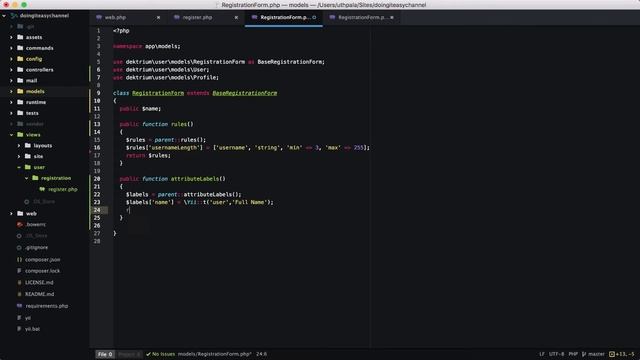
Task: Expand the assets folder
Action: pos(11,37)
